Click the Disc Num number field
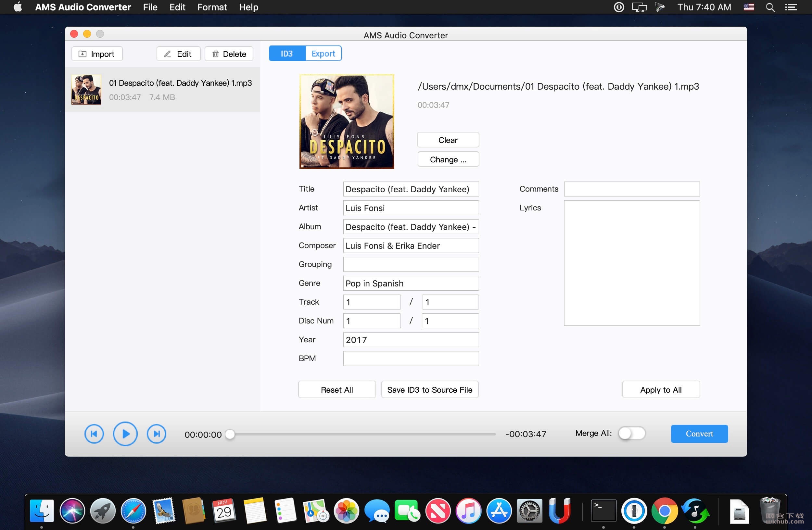The height and width of the screenshot is (530, 812). point(372,321)
